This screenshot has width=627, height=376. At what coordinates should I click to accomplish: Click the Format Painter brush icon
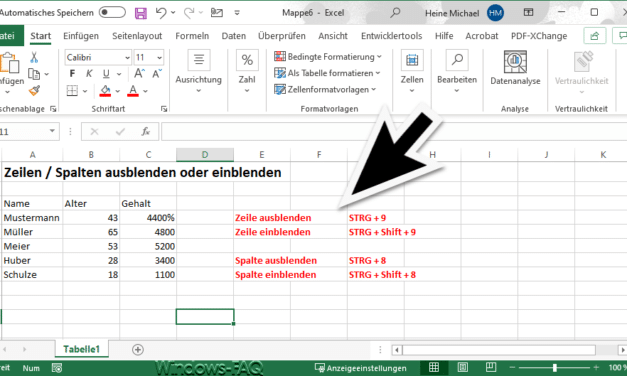pos(34,91)
